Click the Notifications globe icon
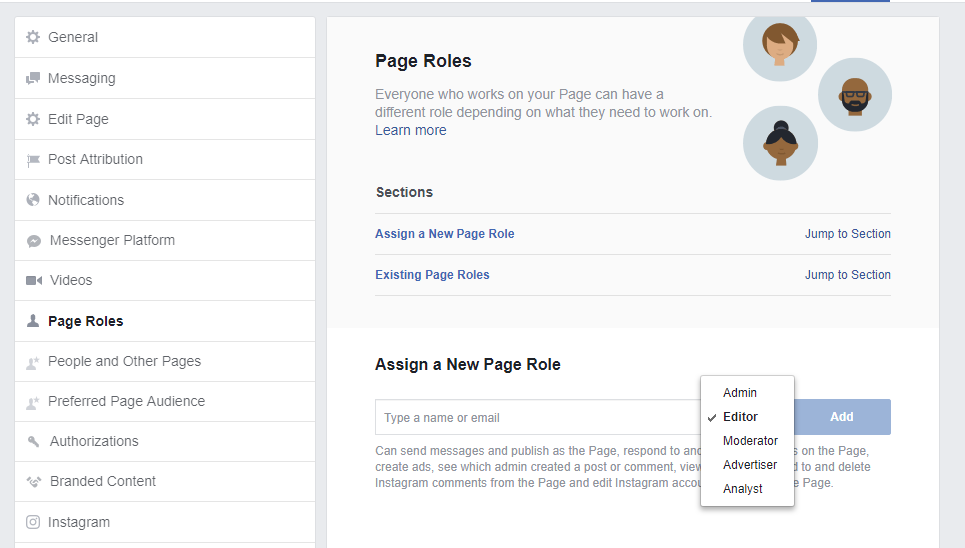The image size is (965, 548). 33,200
